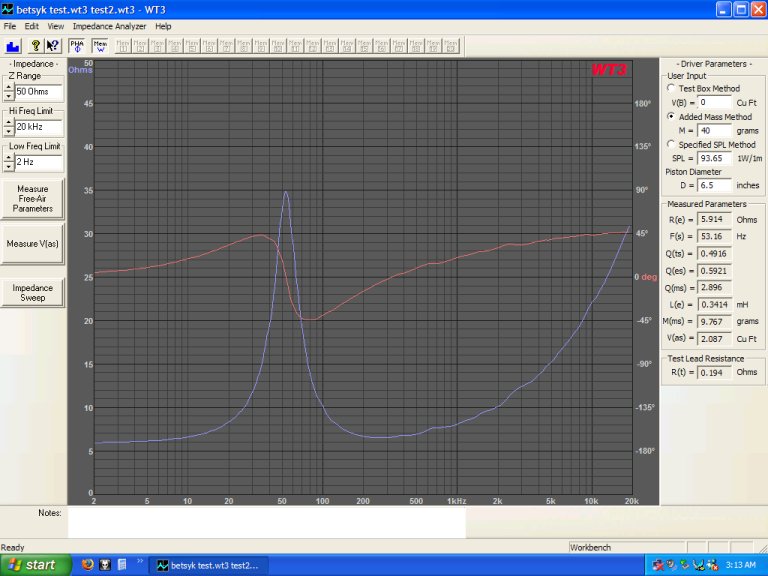
Task: Decrease Hi Freq Limit with down arrow
Action: point(9,131)
